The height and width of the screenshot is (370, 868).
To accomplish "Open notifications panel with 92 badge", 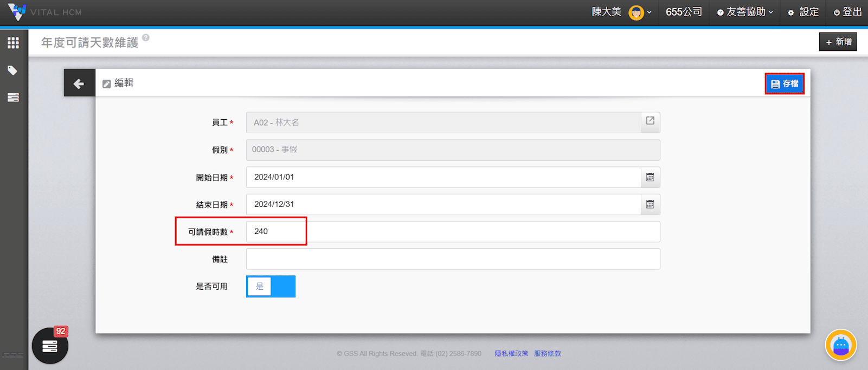I will tap(50, 346).
